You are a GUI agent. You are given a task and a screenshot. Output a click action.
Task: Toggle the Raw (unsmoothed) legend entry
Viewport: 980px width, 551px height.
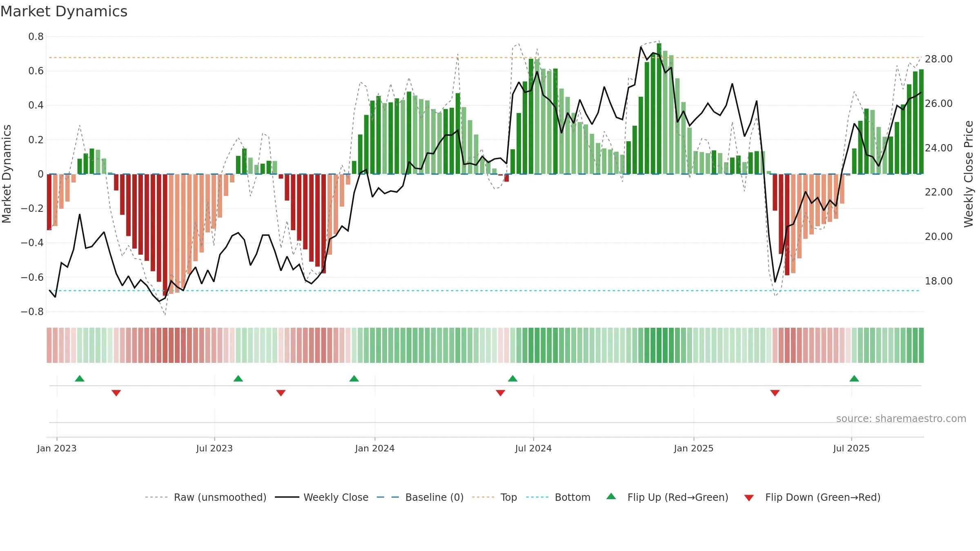tap(205, 497)
